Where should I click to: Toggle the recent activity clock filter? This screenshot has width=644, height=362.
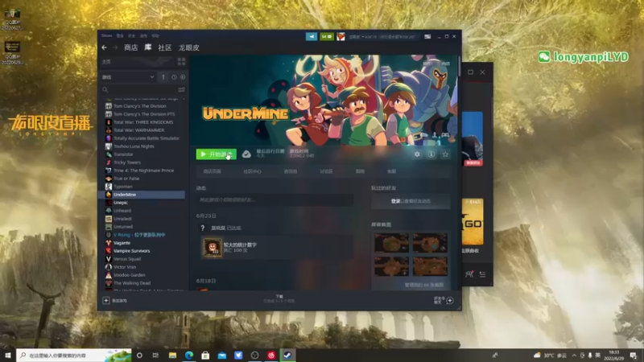coord(174,76)
